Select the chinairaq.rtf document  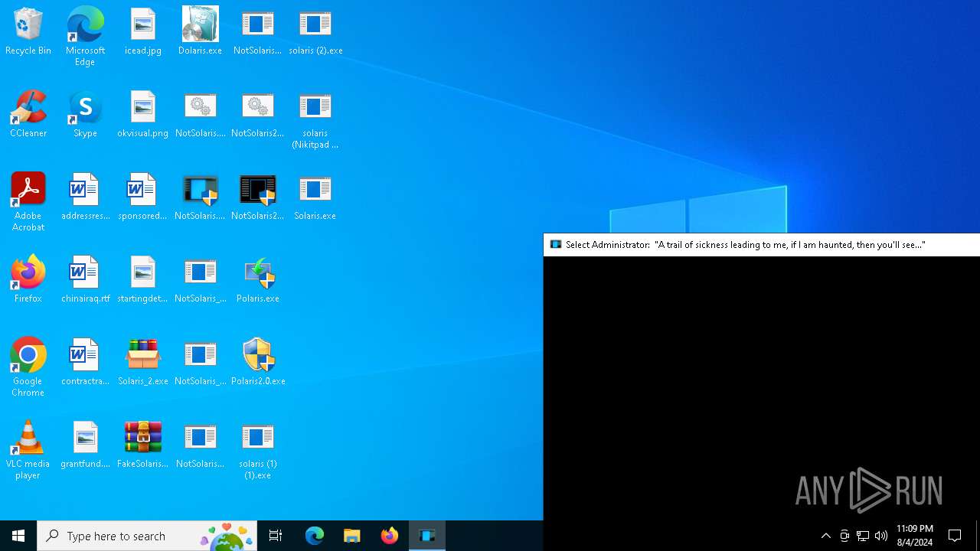coord(85,279)
